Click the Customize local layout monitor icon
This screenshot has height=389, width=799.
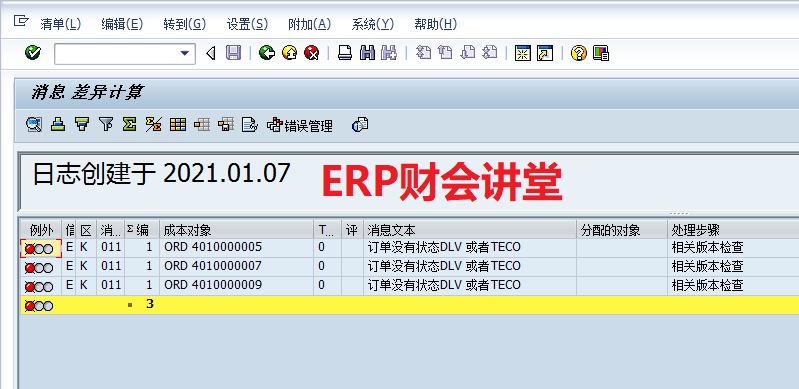(602, 53)
